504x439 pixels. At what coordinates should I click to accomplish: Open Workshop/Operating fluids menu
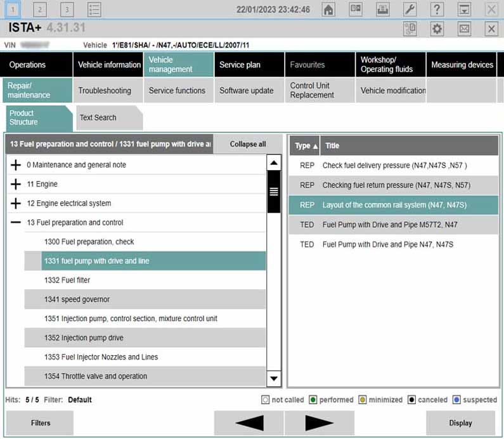[x=391, y=65]
